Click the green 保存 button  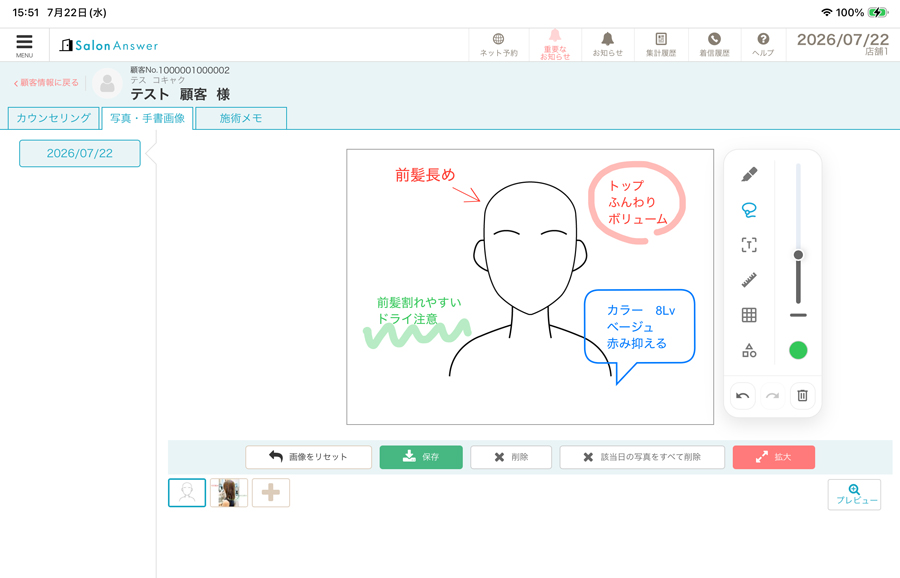coord(421,457)
